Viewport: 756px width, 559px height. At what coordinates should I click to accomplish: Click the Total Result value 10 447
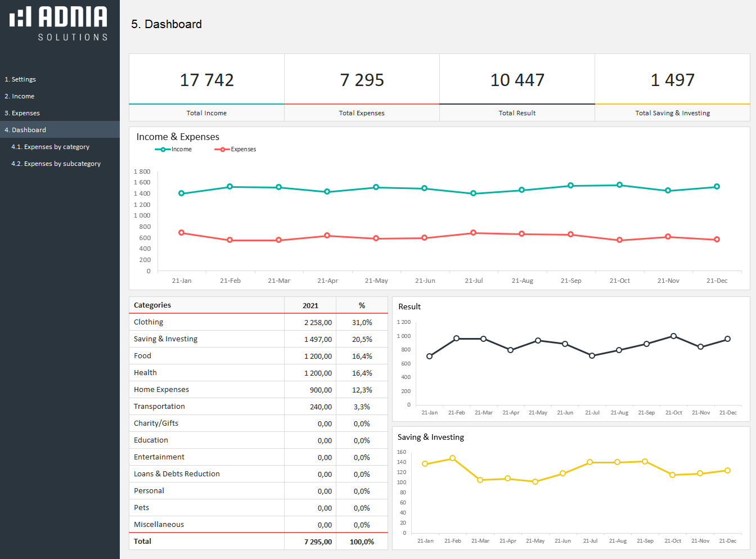(517, 80)
